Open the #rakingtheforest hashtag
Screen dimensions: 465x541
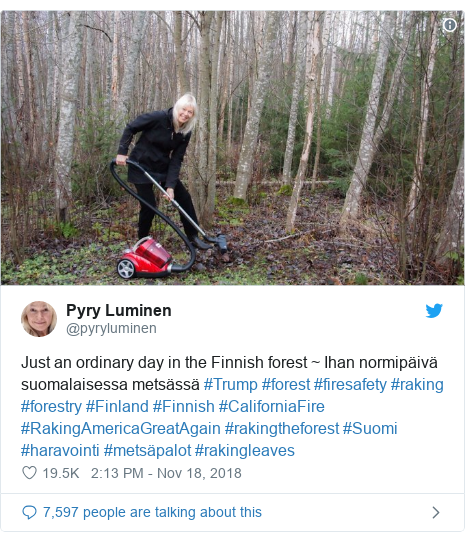[282, 429]
